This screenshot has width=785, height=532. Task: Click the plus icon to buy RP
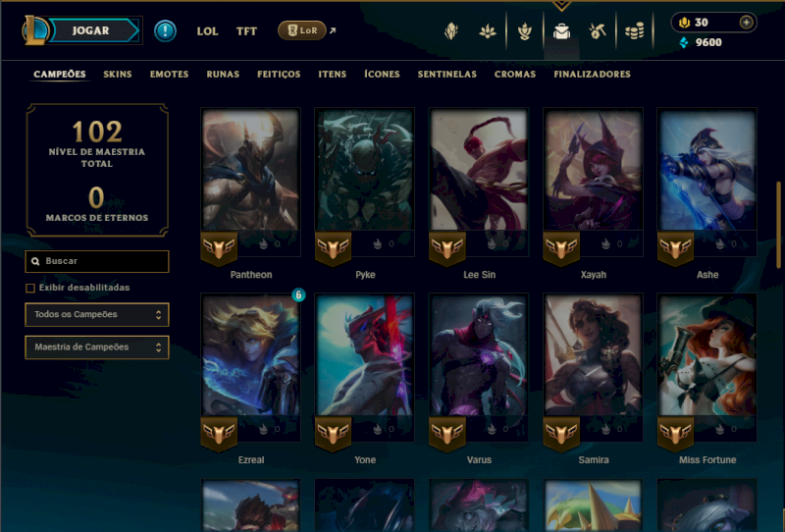[x=746, y=22]
